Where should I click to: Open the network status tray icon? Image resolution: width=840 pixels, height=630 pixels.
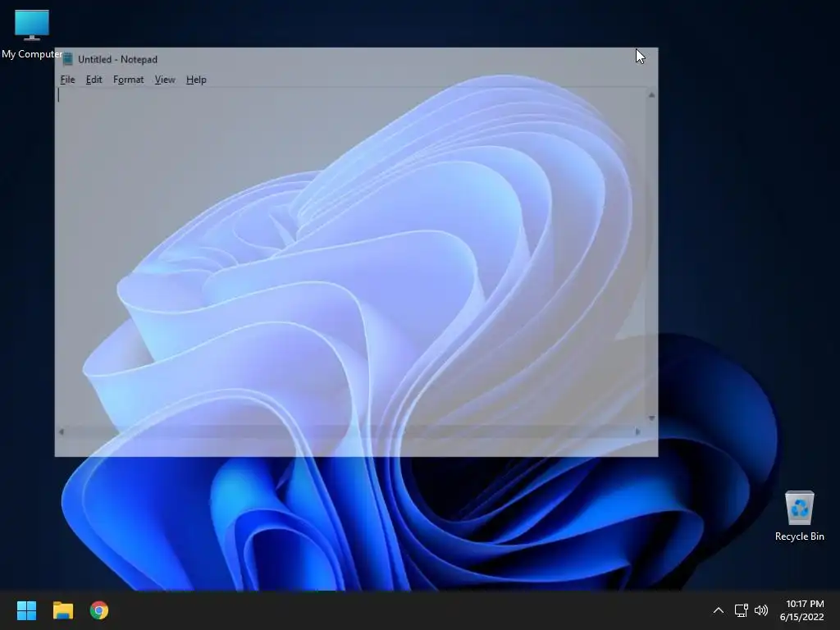point(741,610)
